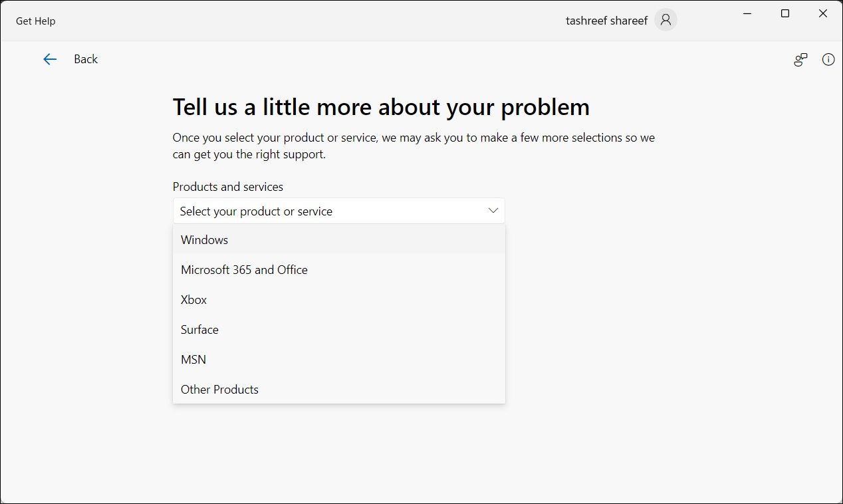Collapse the product dropdown using its chevron
The image size is (843, 504).
point(493,210)
